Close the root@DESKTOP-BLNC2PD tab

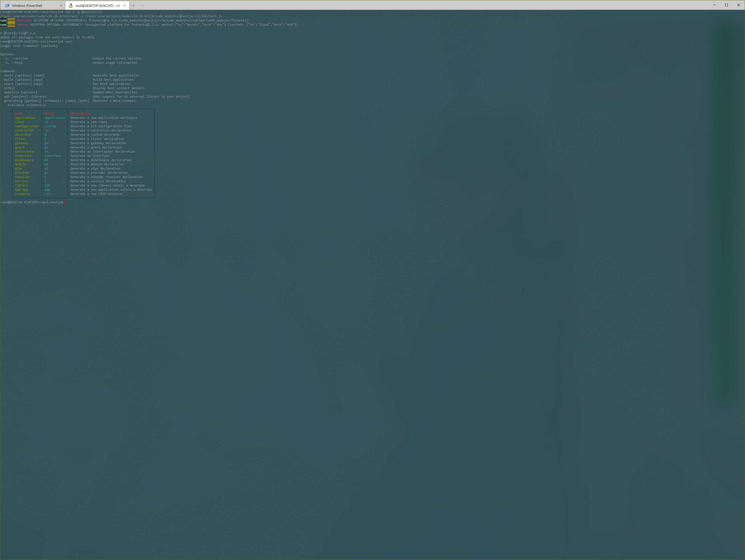pos(124,5)
